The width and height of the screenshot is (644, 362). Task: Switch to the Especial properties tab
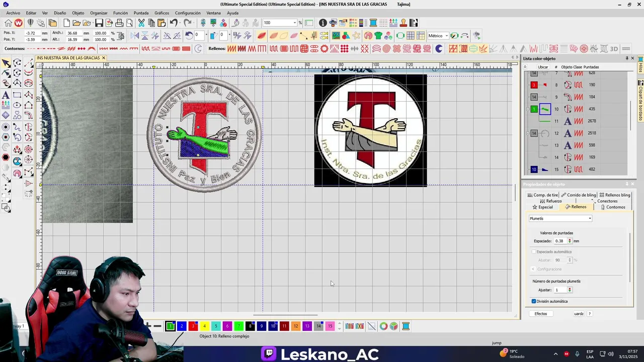pos(542,207)
